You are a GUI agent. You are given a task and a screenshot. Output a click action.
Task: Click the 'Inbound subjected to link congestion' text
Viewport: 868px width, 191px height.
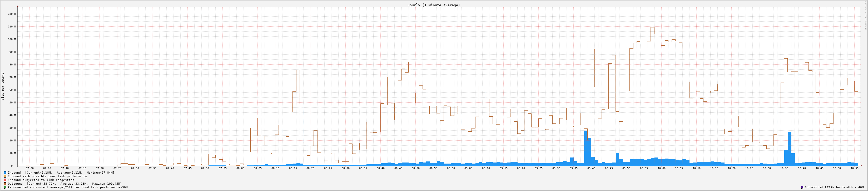41,180
